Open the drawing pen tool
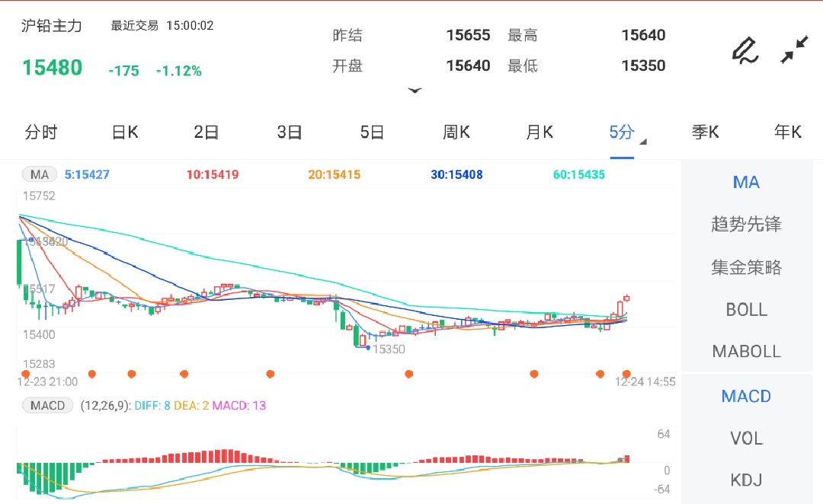The width and height of the screenshot is (823, 504). (745, 51)
